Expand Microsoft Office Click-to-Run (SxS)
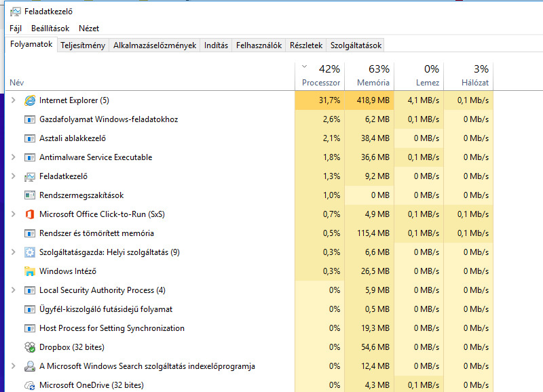 (14, 214)
